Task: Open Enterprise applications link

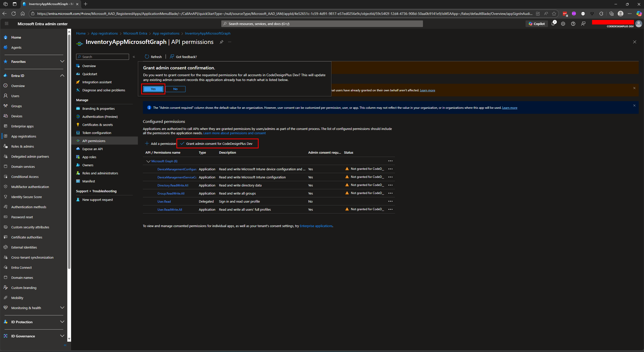Action: click(x=316, y=226)
